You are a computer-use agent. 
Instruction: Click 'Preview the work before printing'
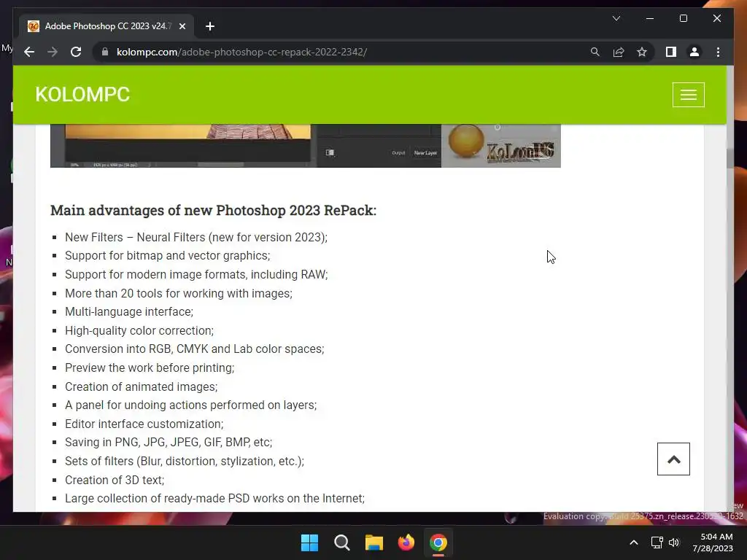(x=150, y=367)
